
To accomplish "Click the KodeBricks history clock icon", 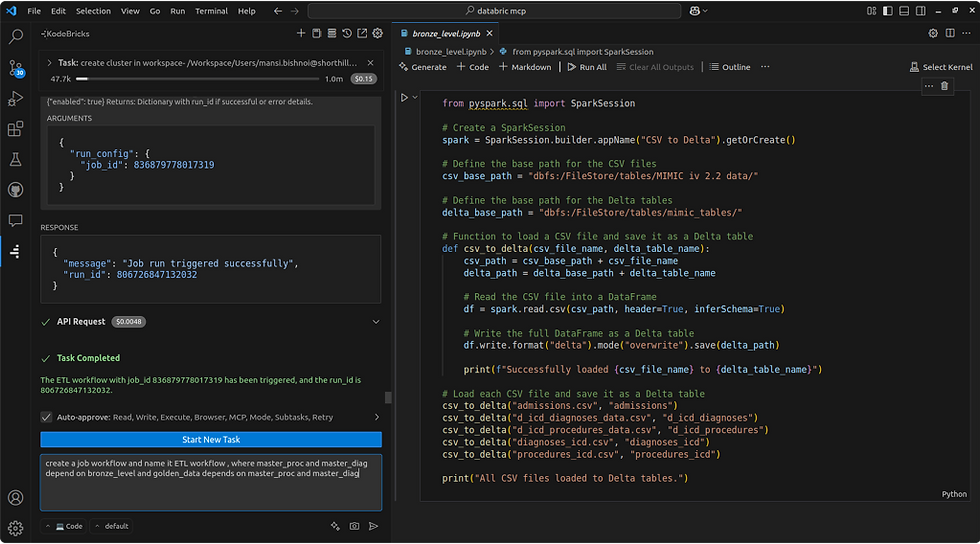I will point(347,34).
